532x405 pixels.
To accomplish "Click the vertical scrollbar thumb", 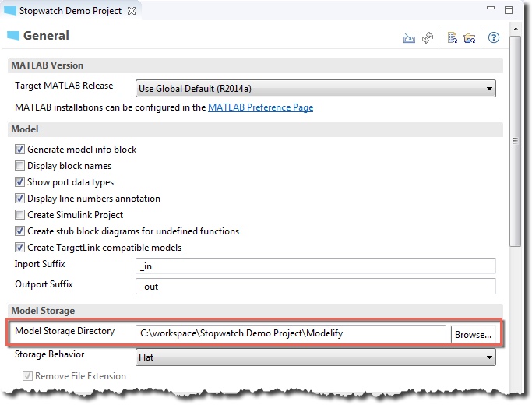I will click(x=516, y=141).
